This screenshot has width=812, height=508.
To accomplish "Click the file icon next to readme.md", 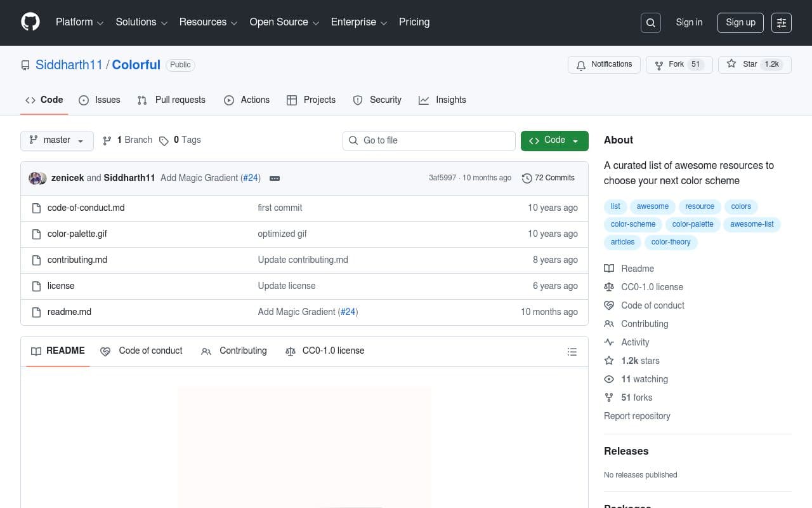I will coord(36,312).
